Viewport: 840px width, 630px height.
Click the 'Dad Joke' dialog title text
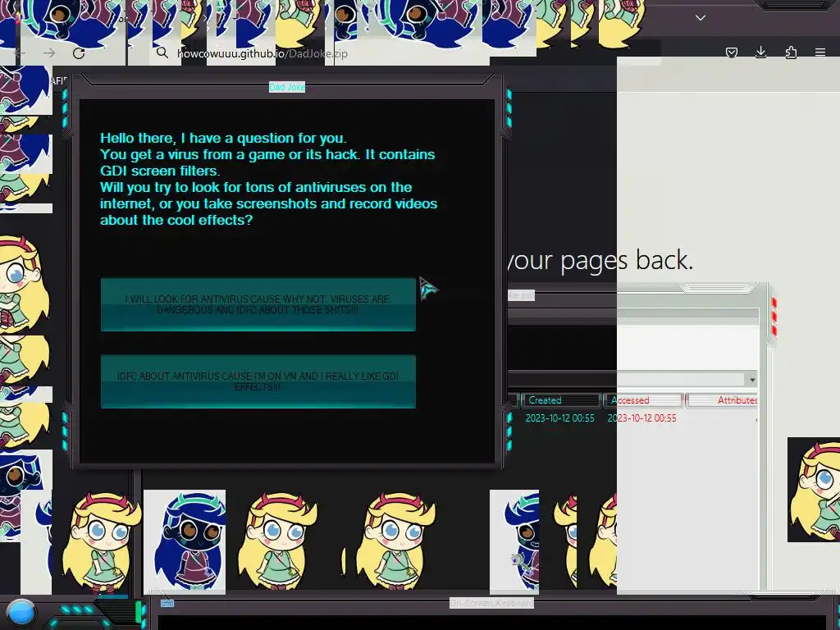pyautogui.click(x=287, y=87)
